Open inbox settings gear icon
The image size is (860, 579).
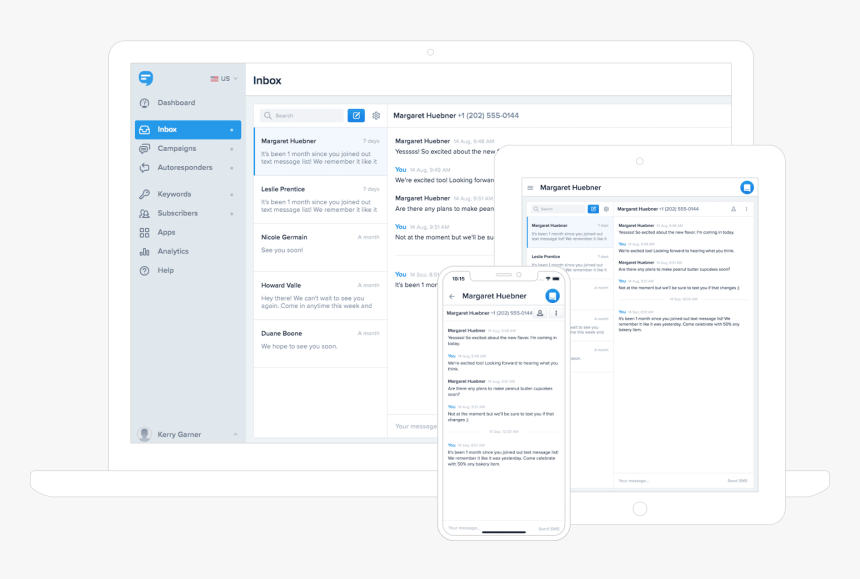(x=376, y=116)
